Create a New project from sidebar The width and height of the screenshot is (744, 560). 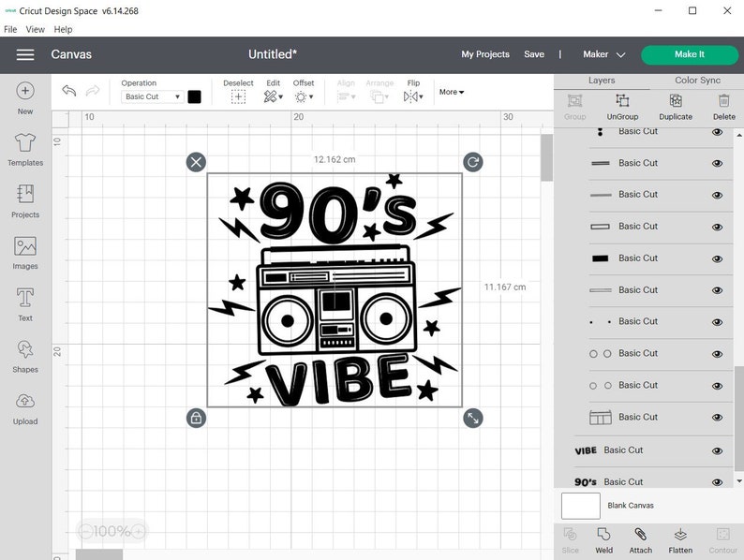pyautogui.click(x=25, y=98)
